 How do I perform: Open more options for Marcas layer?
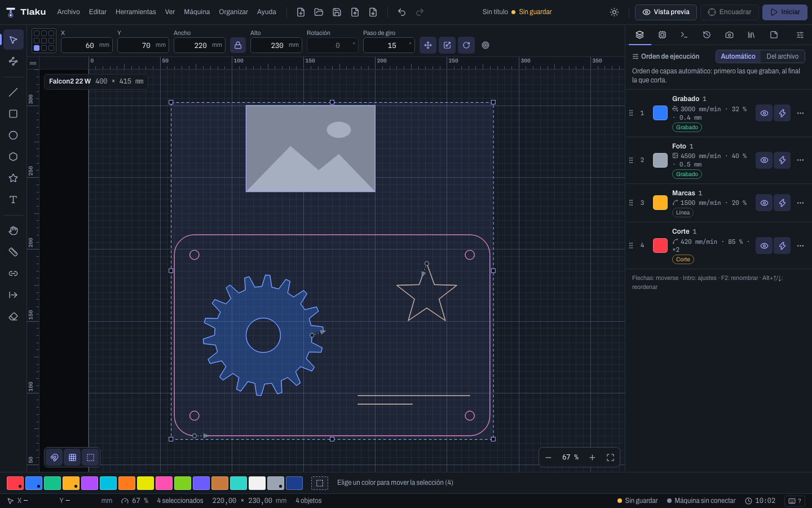800,203
